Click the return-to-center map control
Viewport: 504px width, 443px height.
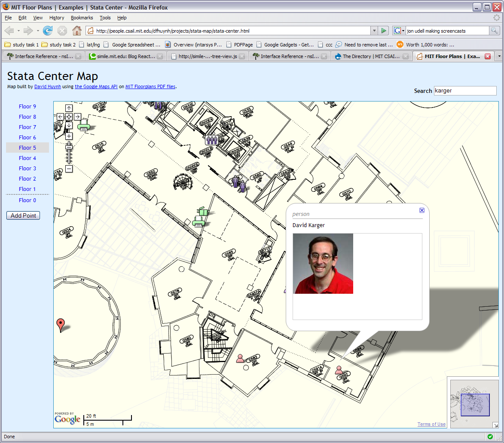click(x=69, y=117)
